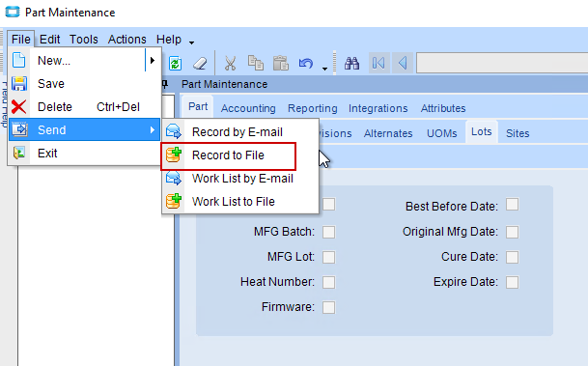The image size is (588, 366).
Task: Switch to the Alternates sub-tab
Action: [x=388, y=133]
